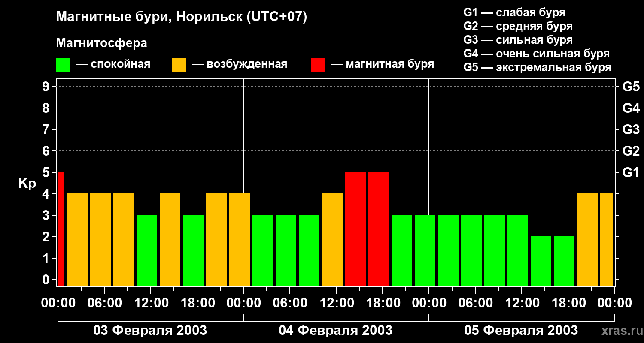Click the 06:00 tick label under 03 Февраля
The image size is (644, 343).
pyautogui.click(x=104, y=303)
